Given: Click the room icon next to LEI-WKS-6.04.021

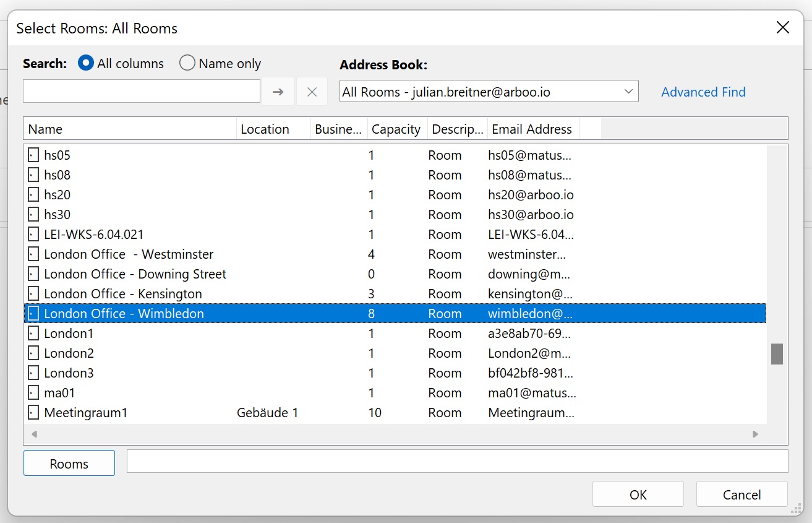Looking at the screenshot, I should coord(33,234).
